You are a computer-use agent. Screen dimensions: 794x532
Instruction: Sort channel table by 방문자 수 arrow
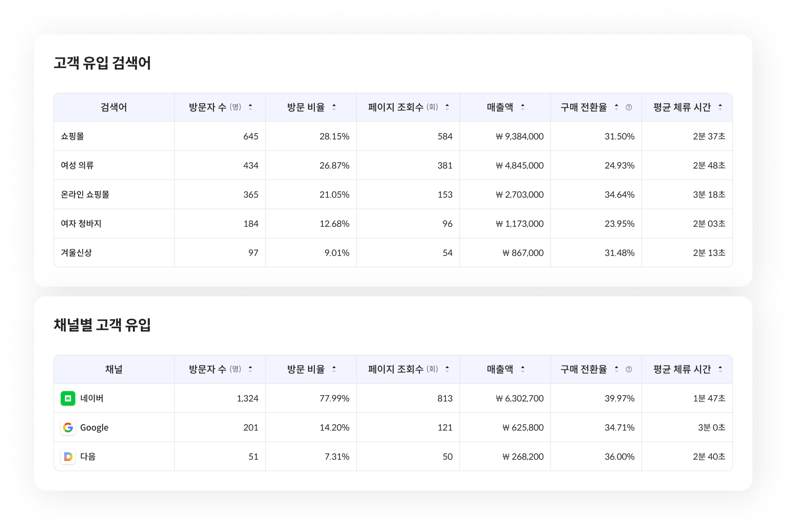click(250, 369)
